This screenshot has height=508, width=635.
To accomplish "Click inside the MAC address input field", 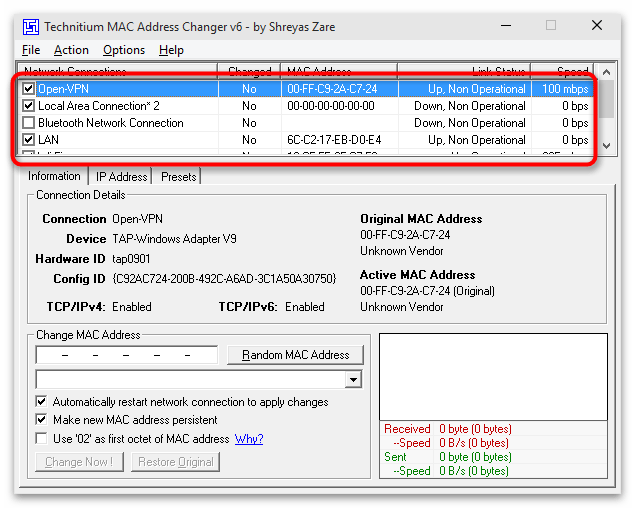I will click(127, 355).
